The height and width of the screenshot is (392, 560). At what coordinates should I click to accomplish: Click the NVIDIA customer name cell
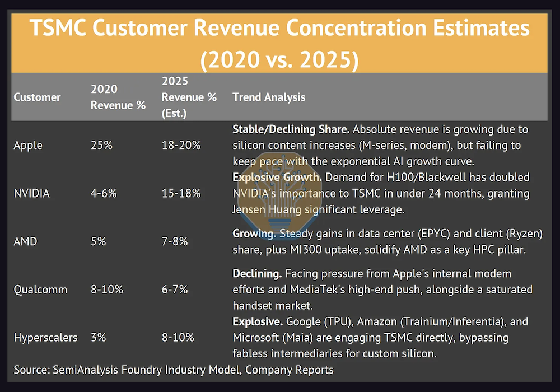tap(32, 193)
